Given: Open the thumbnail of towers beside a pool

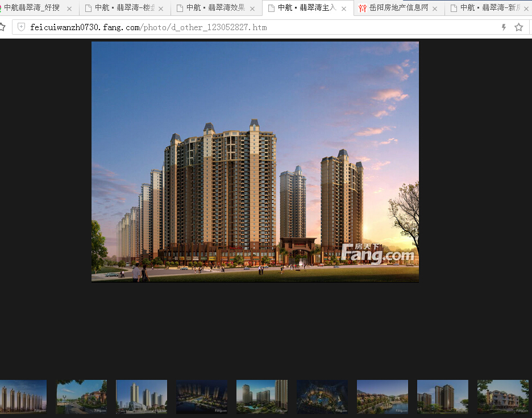Looking at the screenshot, I should tap(262, 396).
